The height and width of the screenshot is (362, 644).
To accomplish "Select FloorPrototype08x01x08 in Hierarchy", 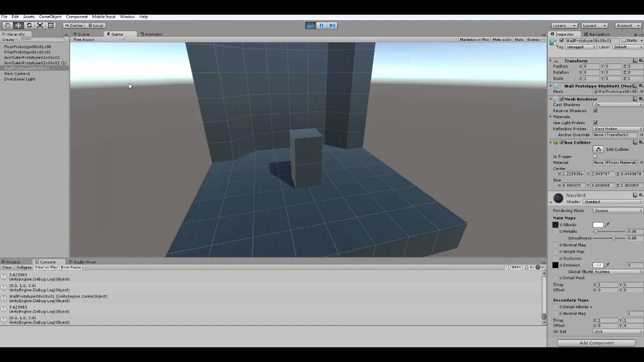I will coord(28,47).
